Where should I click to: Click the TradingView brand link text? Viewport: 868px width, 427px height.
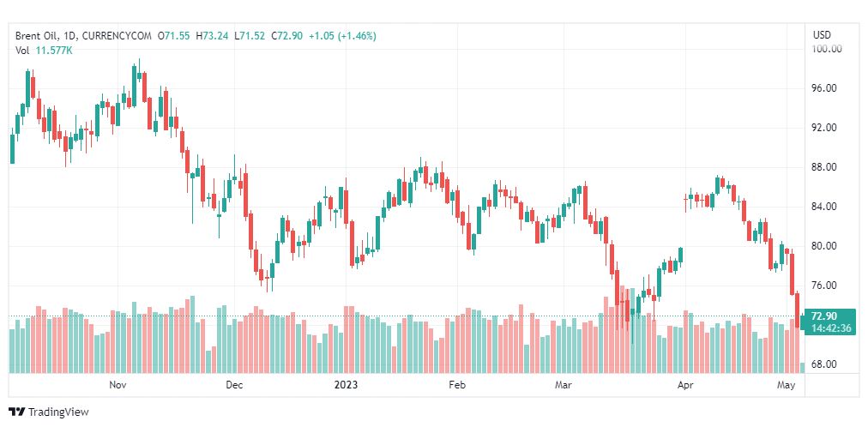point(58,412)
